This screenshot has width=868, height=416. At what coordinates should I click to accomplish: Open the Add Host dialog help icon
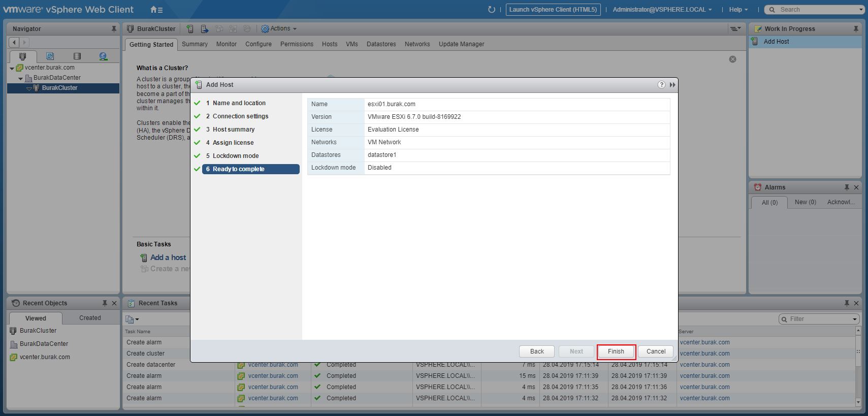661,85
